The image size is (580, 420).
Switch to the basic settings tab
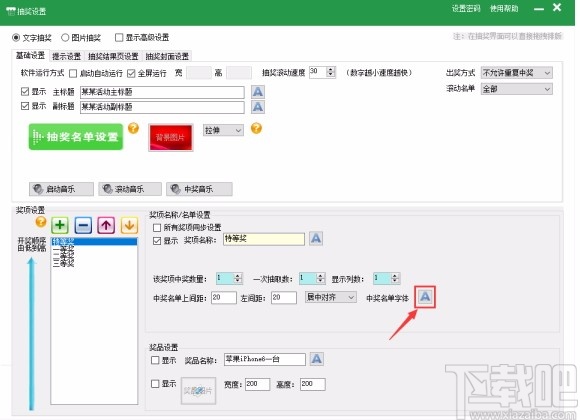click(30, 56)
